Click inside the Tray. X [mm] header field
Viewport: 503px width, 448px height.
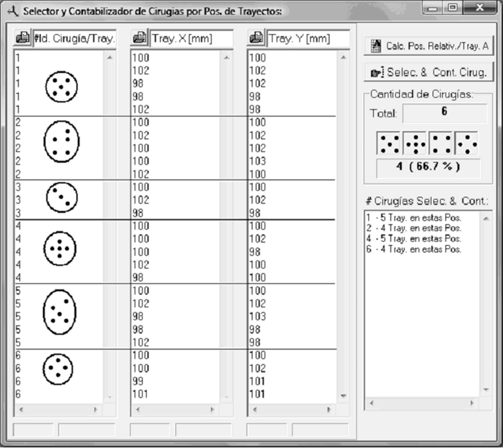coord(191,39)
